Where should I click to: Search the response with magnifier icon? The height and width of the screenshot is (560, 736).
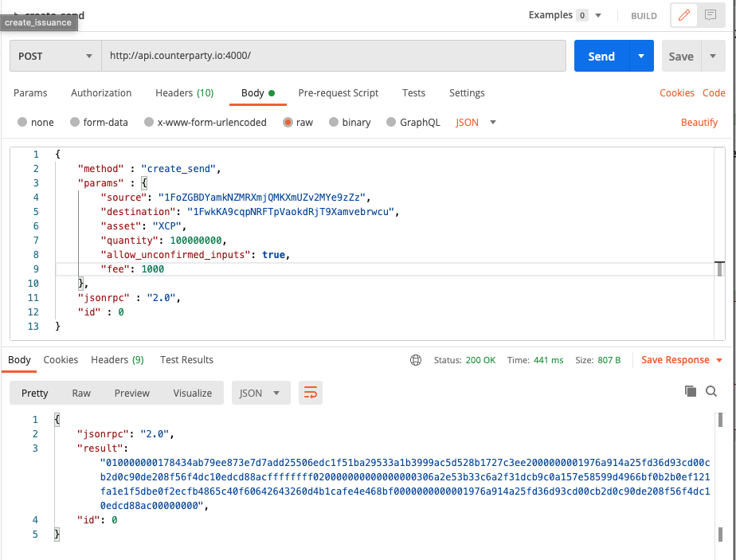[x=711, y=391]
